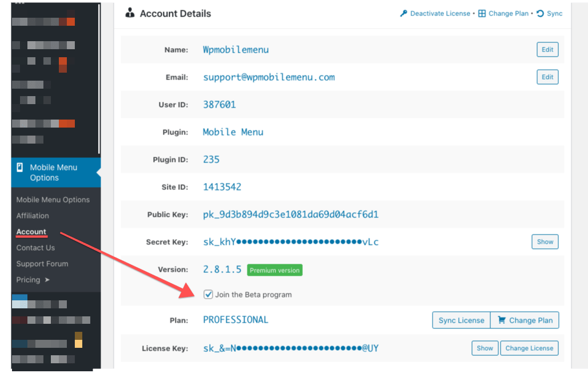Click the Deactivate License key icon

click(403, 14)
